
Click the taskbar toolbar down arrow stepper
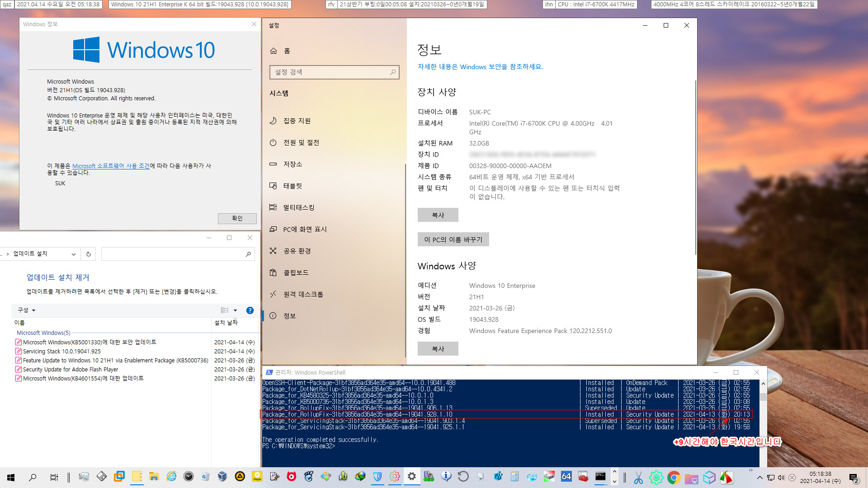click(614, 482)
